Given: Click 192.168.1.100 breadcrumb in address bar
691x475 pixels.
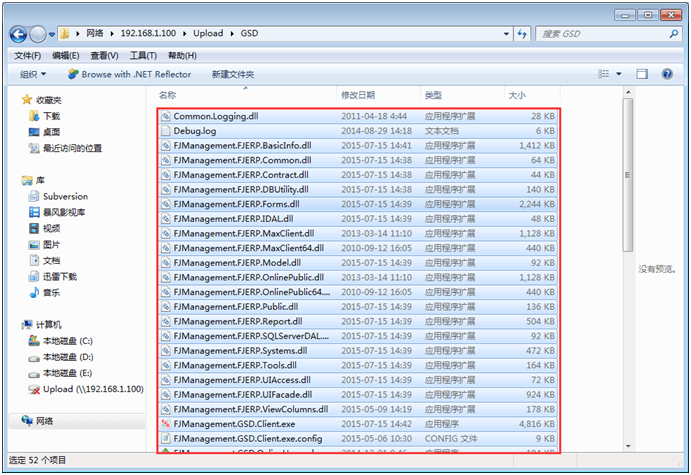Looking at the screenshot, I should [148, 33].
